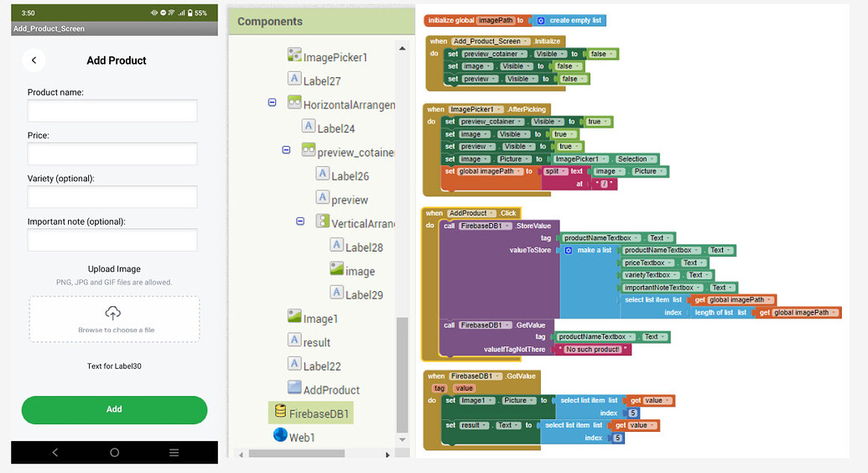
Task: Select Label27 in the component tree
Action: point(322,81)
